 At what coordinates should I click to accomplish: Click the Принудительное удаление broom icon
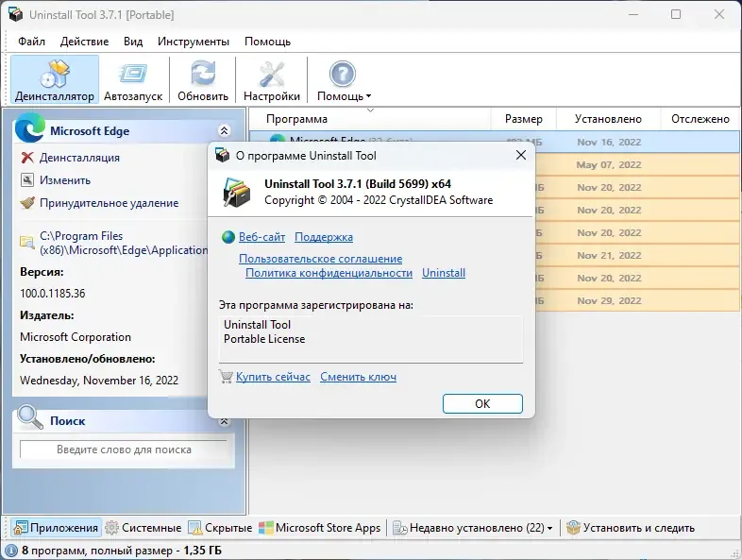click(x=27, y=203)
